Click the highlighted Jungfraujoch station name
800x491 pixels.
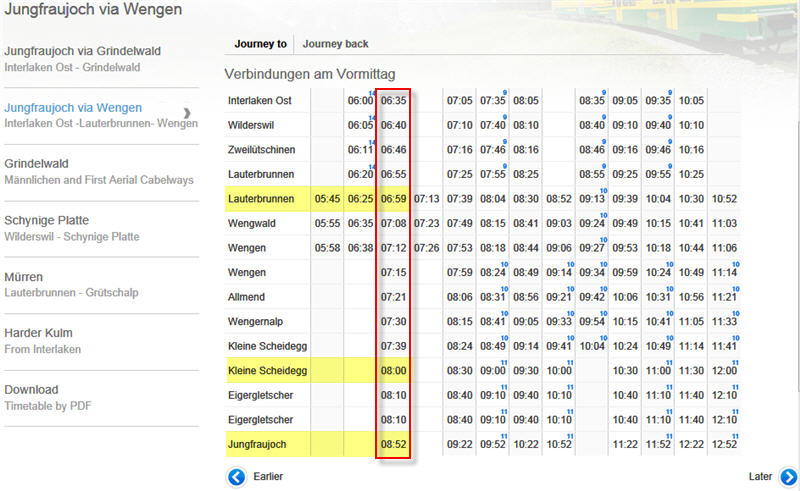[257, 444]
